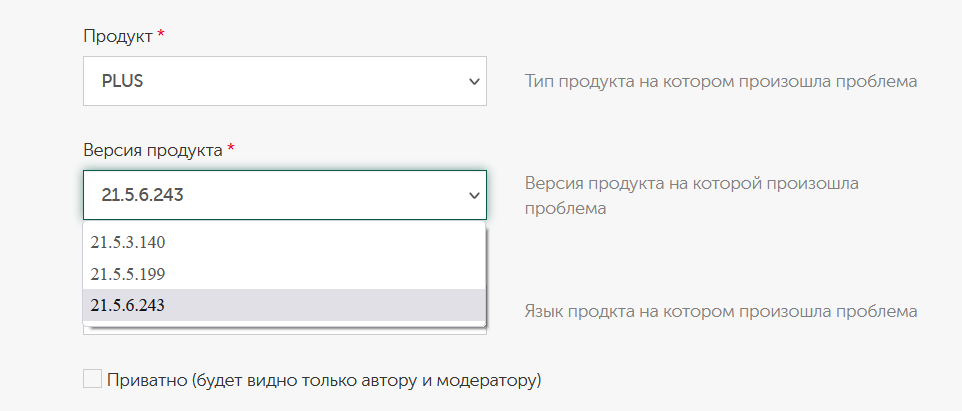The width and height of the screenshot is (962, 411).
Task: Click the Продукт field label
Action: [118, 36]
